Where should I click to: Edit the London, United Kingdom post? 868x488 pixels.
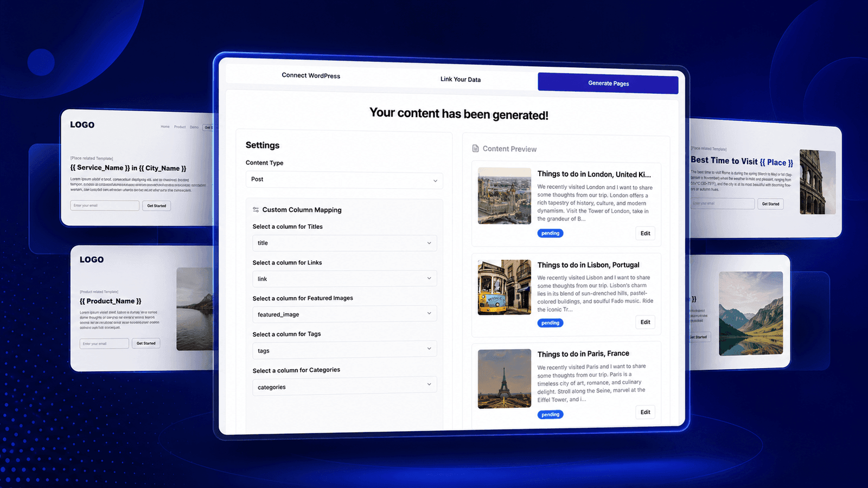(645, 233)
